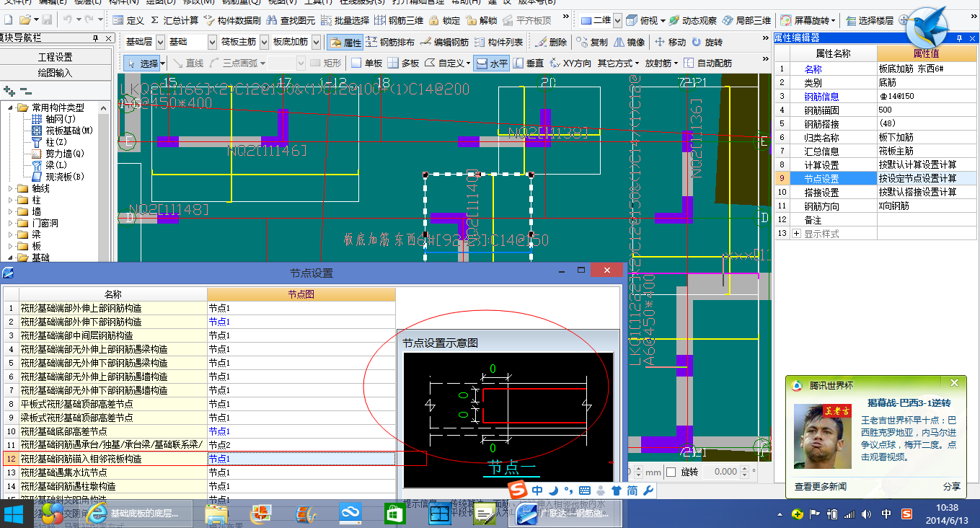Collapse the 常用构件类型 tree folder

[11, 107]
